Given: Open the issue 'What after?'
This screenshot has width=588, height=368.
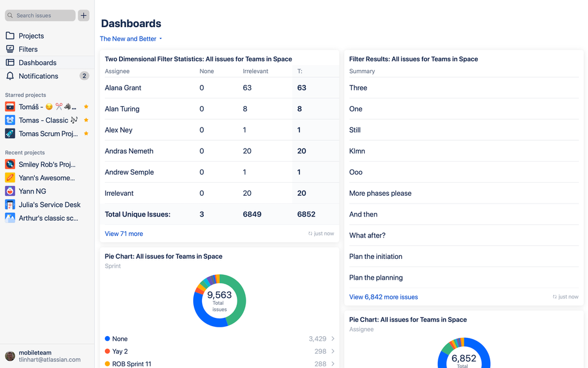Looking at the screenshot, I should point(367,235).
